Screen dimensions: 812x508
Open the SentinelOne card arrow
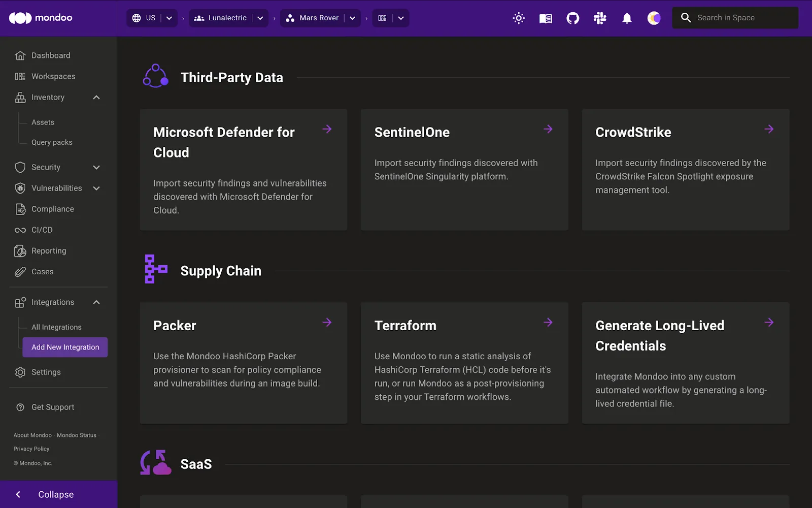[x=548, y=129]
